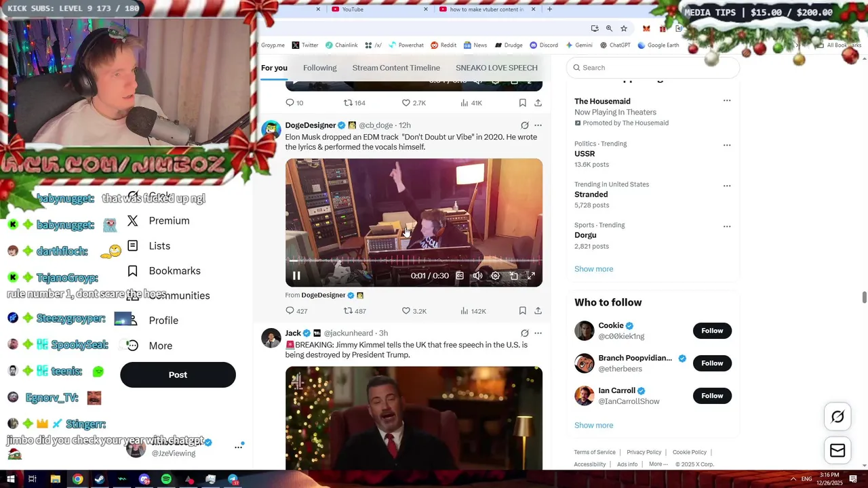Follow Ian Carroll
This screenshot has height=488, width=868.
[x=712, y=396]
